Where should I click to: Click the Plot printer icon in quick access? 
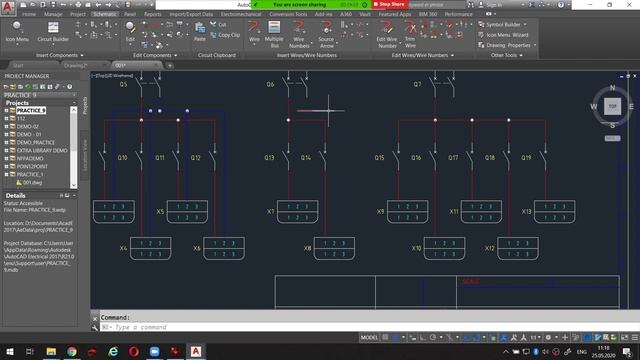pyautogui.click(x=78, y=5)
